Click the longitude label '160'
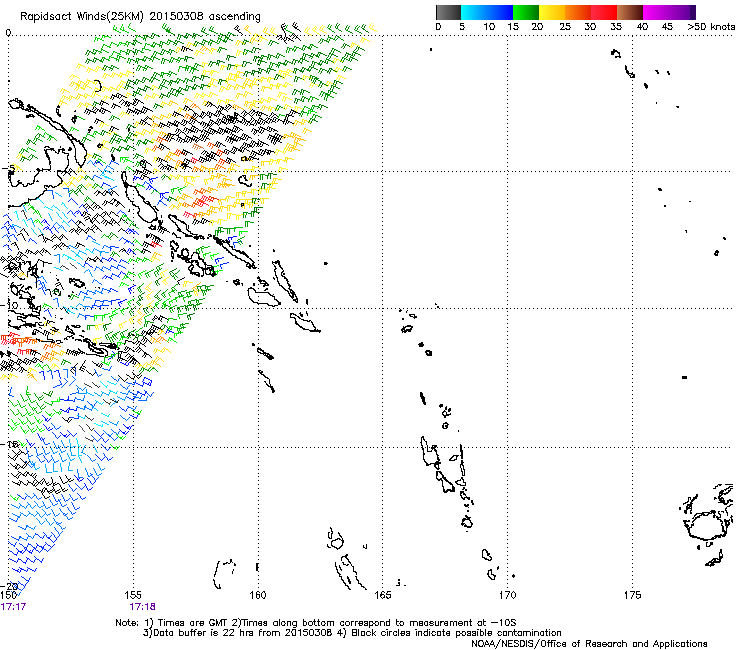Image resolution: width=740 pixels, height=650 pixels. point(258,595)
